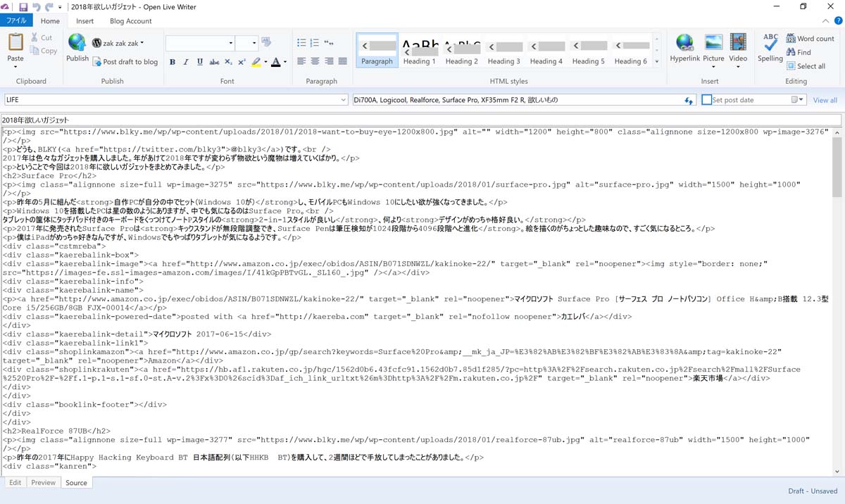The image size is (845, 504).
Task: Apply the Heading 3 style
Action: 504,50
